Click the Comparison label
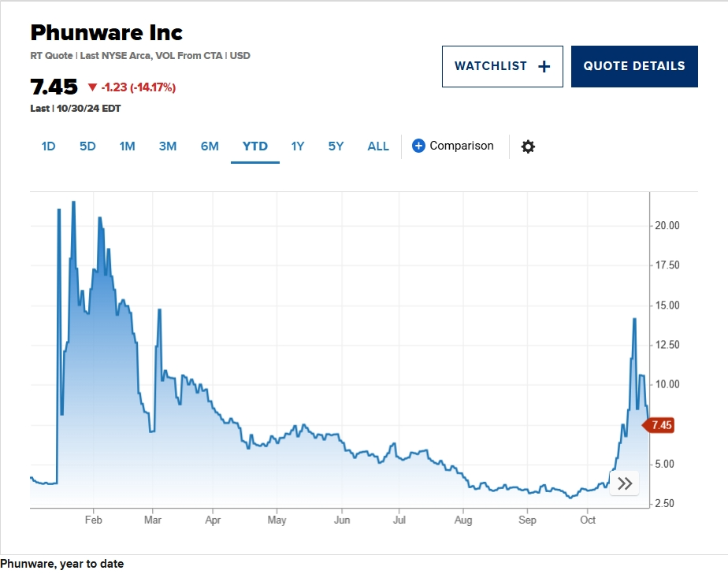 (x=462, y=146)
